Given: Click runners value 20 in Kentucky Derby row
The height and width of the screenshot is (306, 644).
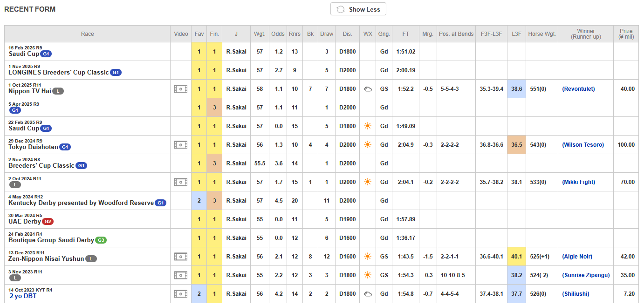Looking at the screenshot, I should pyautogui.click(x=295, y=201).
